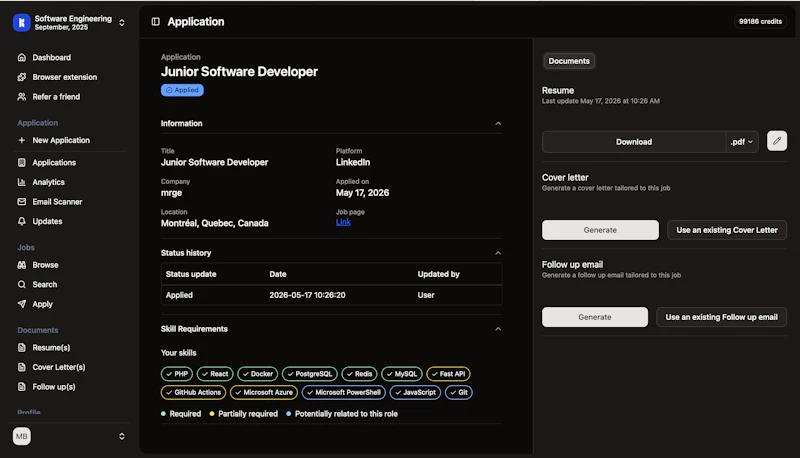This screenshot has height=458, width=800.
Task: Click the Analytics bar chart icon
Action: (x=21, y=182)
